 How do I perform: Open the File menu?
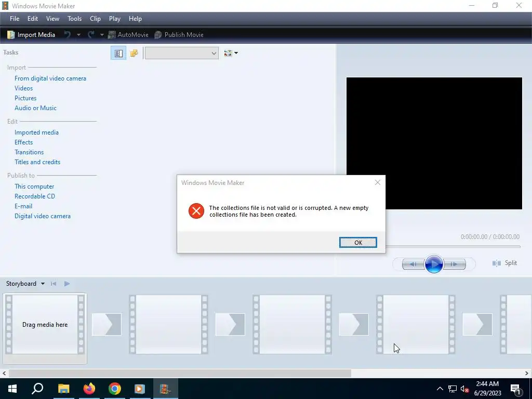click(x=14, y=19)
